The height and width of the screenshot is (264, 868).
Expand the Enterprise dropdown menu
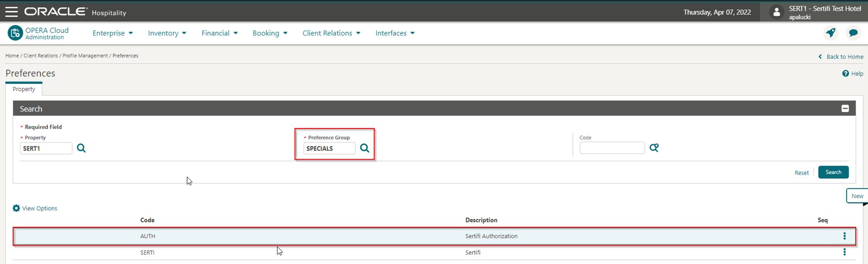(x=113, y=33)
